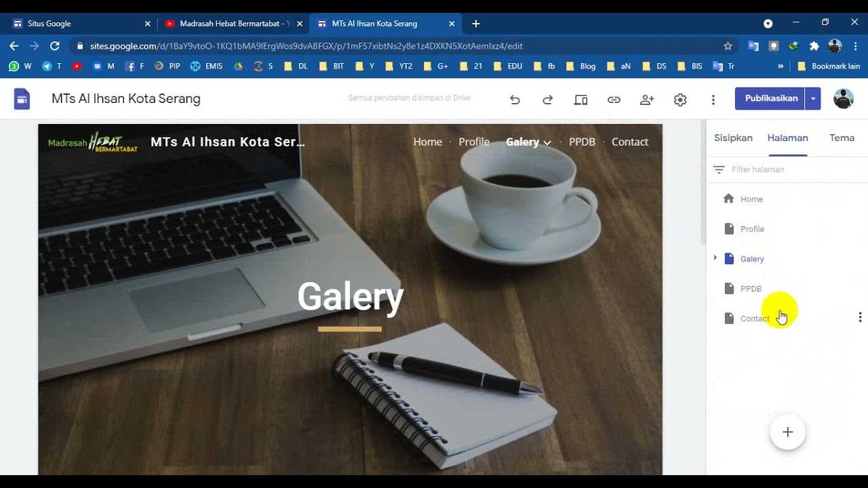This screenshot has width=868, height=488.
Task: Open the Google Drive bookmark icon
Action: pyautogui.click(x=238, y=66)
